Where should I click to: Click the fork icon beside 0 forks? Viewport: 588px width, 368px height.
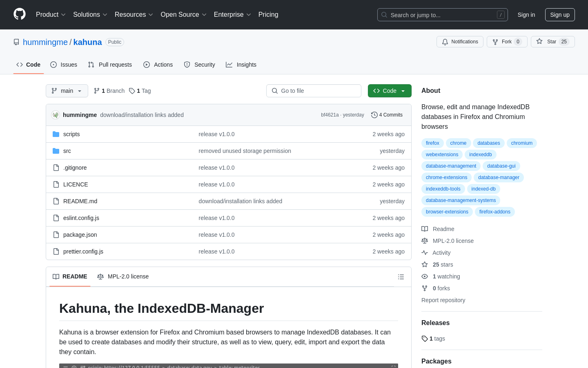point(425,288)
